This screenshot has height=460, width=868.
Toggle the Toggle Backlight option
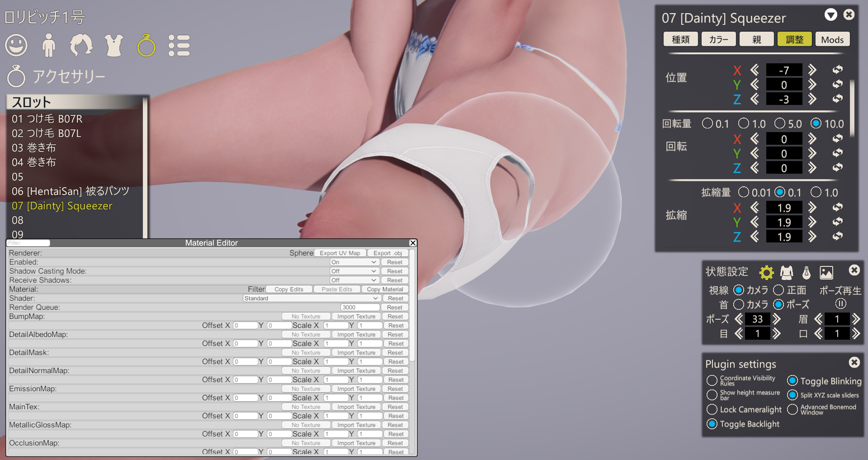(x=712, y=424)
